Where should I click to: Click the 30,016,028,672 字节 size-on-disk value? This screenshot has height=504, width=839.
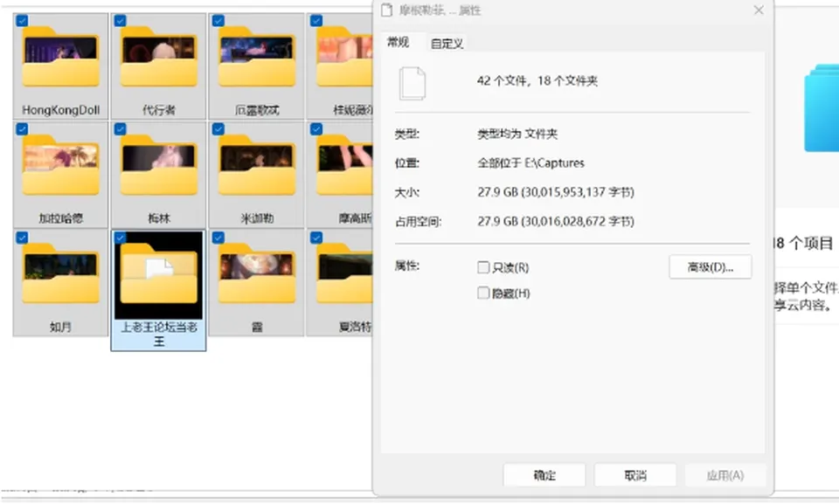coord(577,222)
